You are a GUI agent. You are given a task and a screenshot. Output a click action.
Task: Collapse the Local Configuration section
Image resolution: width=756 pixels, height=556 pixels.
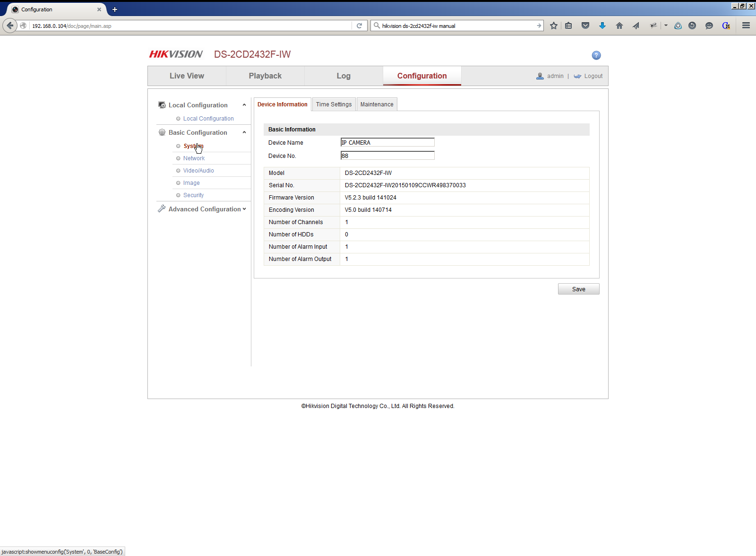tap(244, 105)
